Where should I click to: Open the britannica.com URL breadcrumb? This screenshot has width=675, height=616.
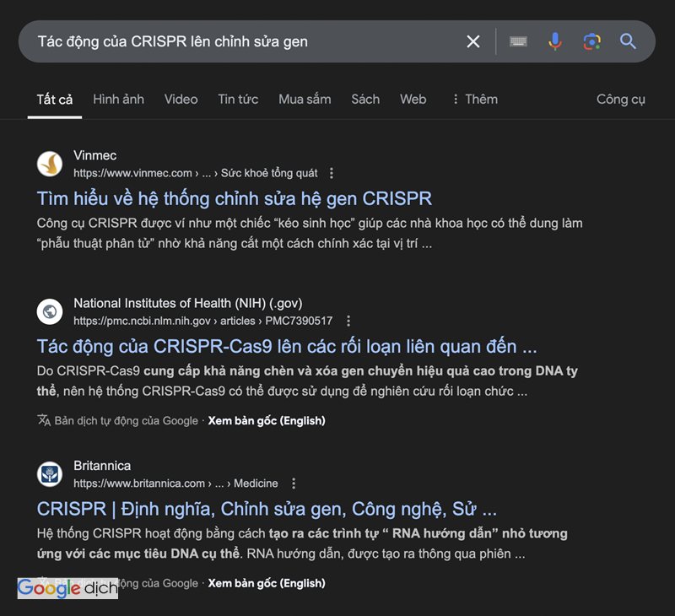pos(175,484)
